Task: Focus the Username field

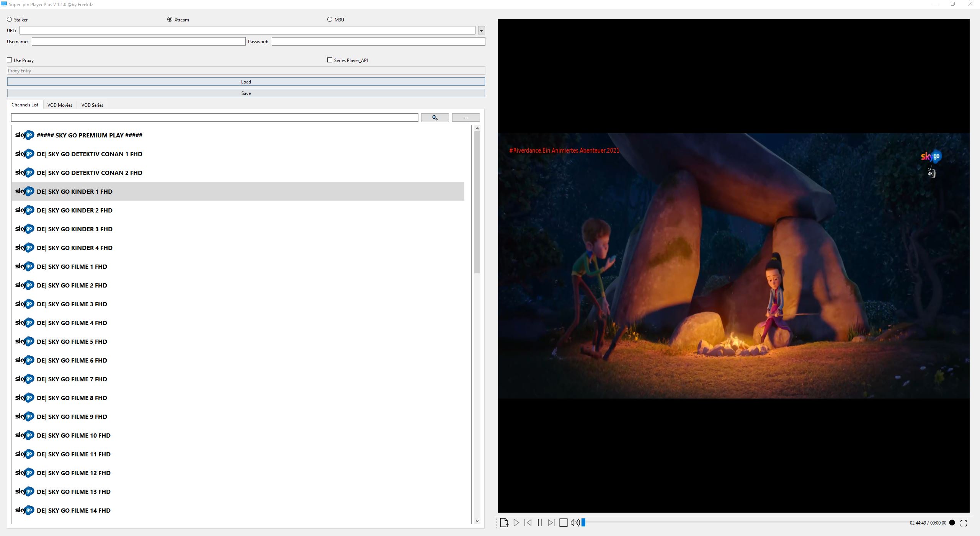Action: click(x=139, y=41)
